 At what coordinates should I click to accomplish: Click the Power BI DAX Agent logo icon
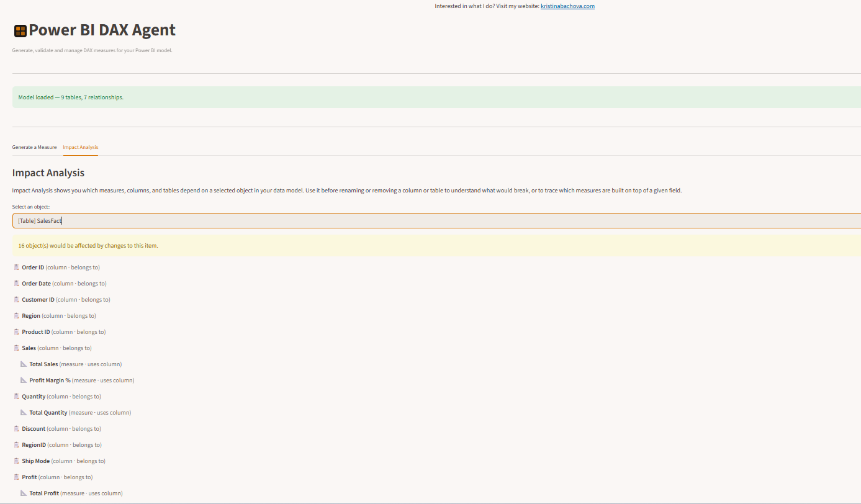(20, 31)
